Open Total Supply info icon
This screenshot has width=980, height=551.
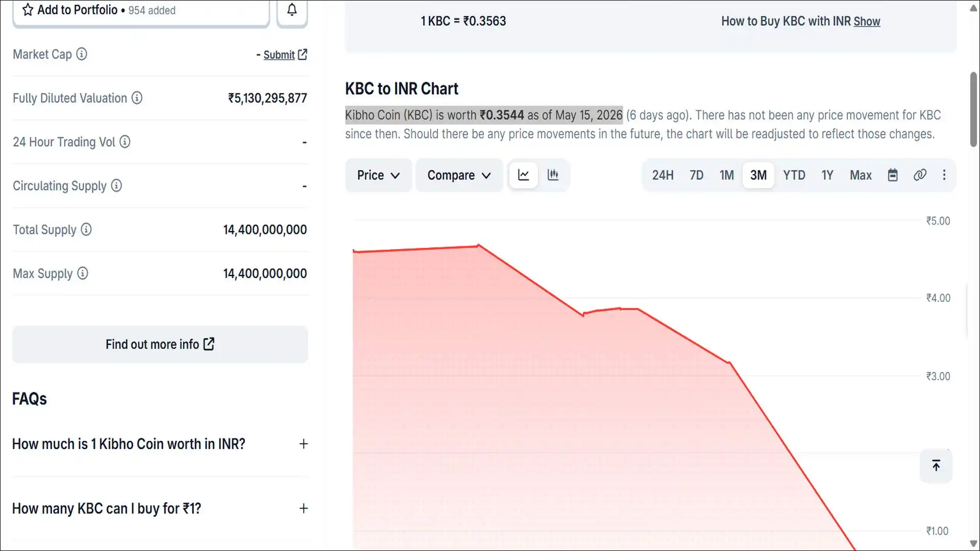86,230
